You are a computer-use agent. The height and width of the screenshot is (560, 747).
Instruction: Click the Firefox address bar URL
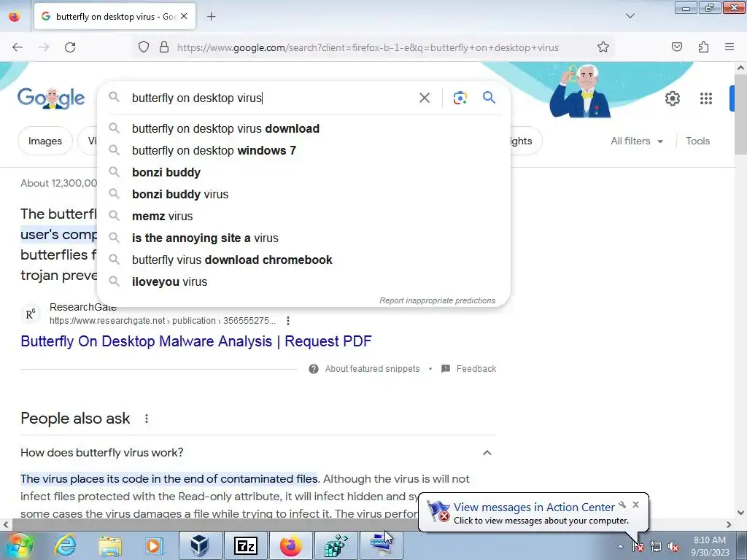(368, 47)
